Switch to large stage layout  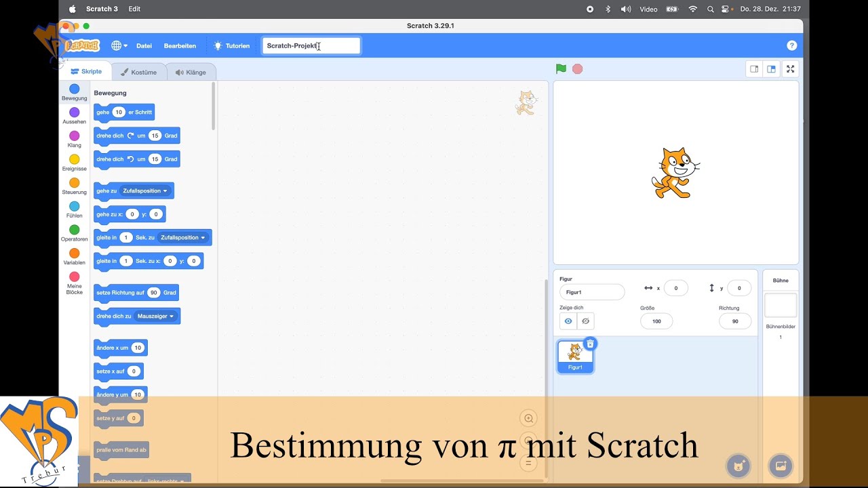(771, 69)
